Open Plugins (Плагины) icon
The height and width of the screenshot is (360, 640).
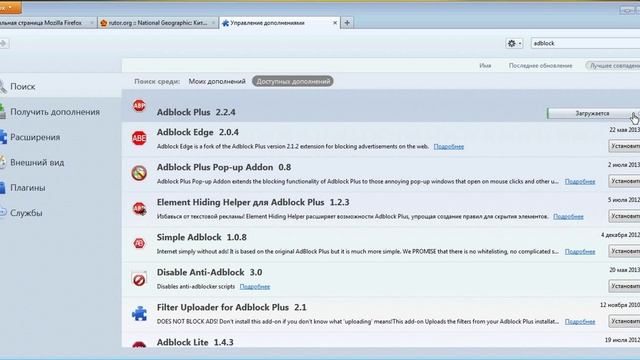tap(2, 188)
